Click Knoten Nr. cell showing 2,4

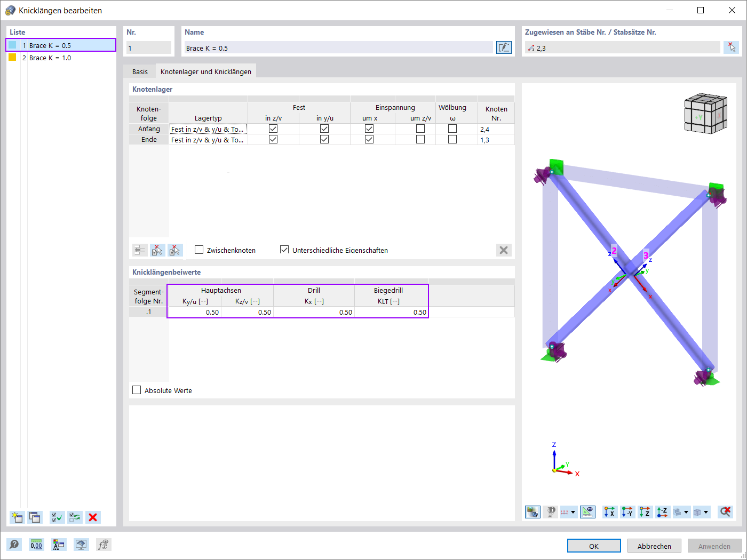[496, 129]
